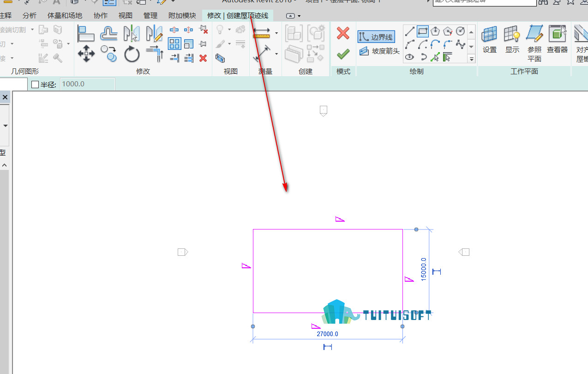
Task: Click the Array tool icon
Action: click(174, 44)
